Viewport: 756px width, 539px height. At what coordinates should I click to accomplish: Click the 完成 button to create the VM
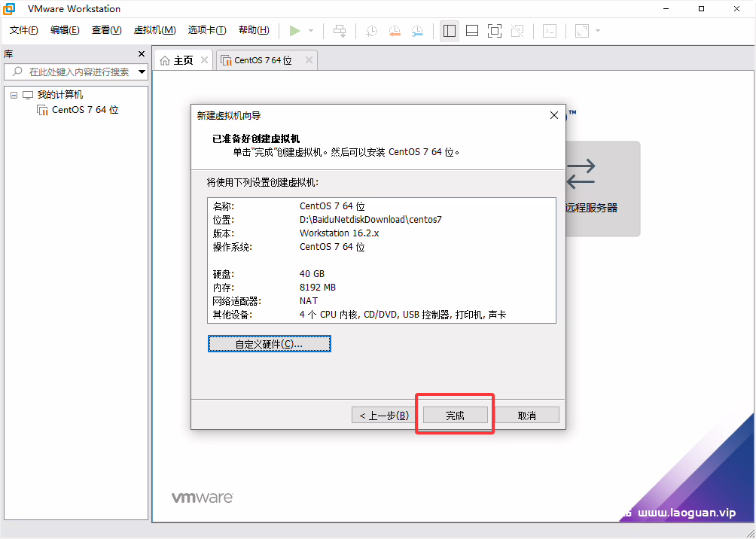tap(455, 415)
